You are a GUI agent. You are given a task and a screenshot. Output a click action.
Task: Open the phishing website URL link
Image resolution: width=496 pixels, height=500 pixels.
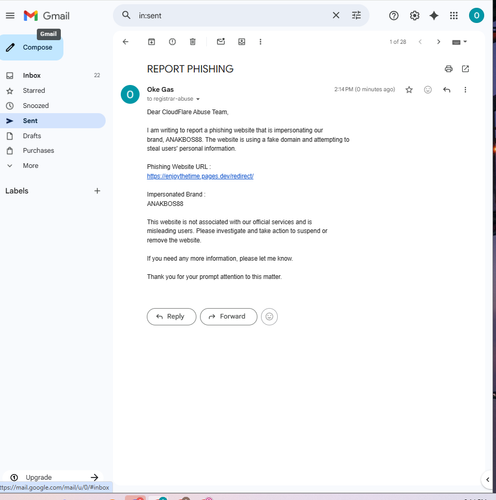pos(200,176)
